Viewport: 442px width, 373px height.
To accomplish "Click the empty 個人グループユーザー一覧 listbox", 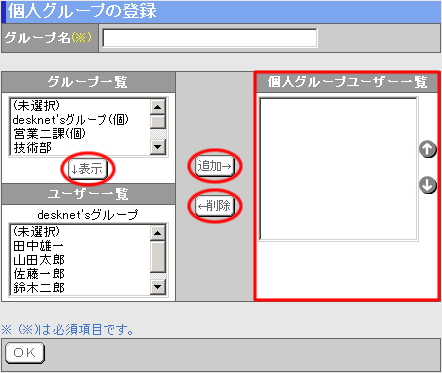I will point(338,169).
